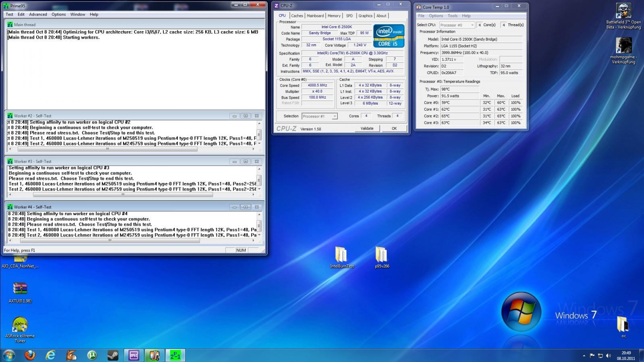Click the CPU-Z title bar Z icon
Viewport: 644px width, 362px height.
pyautogui.click(x=276, y=6)
